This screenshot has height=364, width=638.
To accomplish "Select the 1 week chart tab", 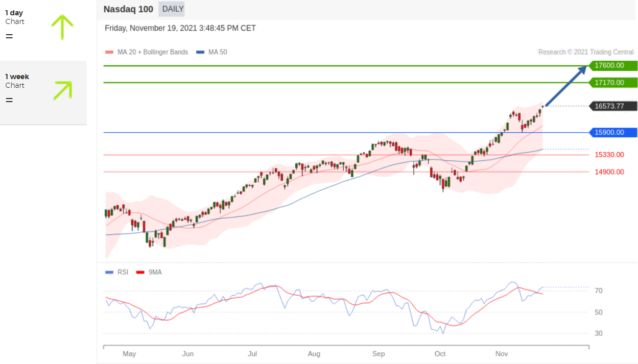I will coord(43,92).
